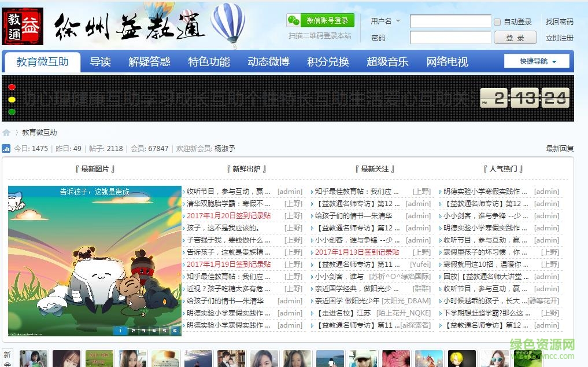Open the 动态微博 navigation tab
The height and width of the screenshot is (367, 588).
(268, 61)
